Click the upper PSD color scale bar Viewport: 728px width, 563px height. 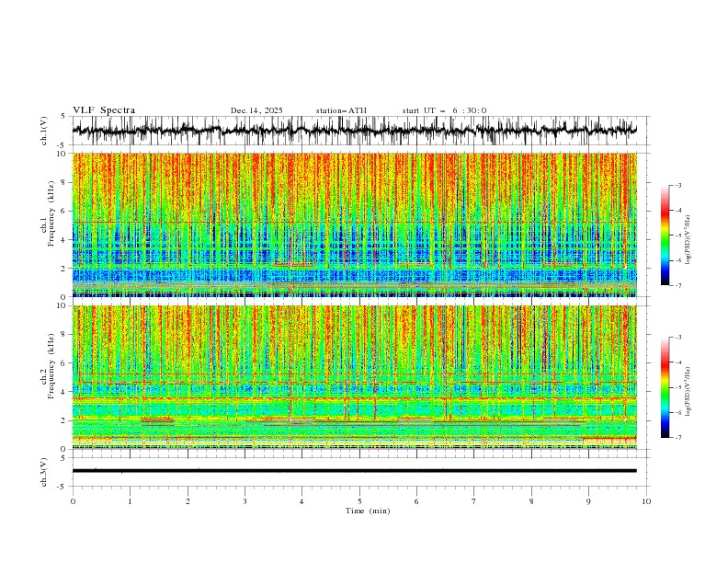[x=665, y=236]
